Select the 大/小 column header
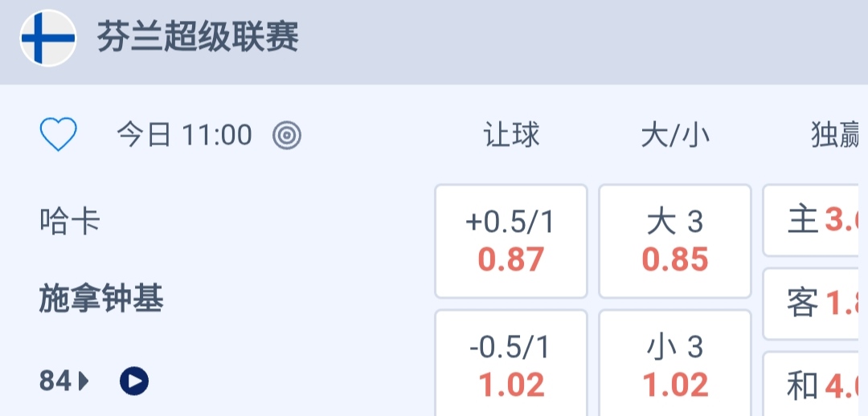 click(675, 136)
